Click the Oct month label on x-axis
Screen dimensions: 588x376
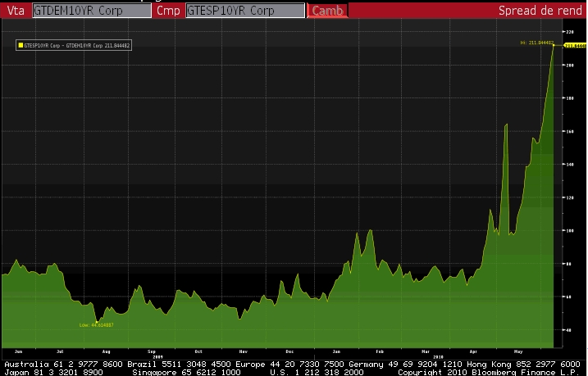[x=198, y=351]
